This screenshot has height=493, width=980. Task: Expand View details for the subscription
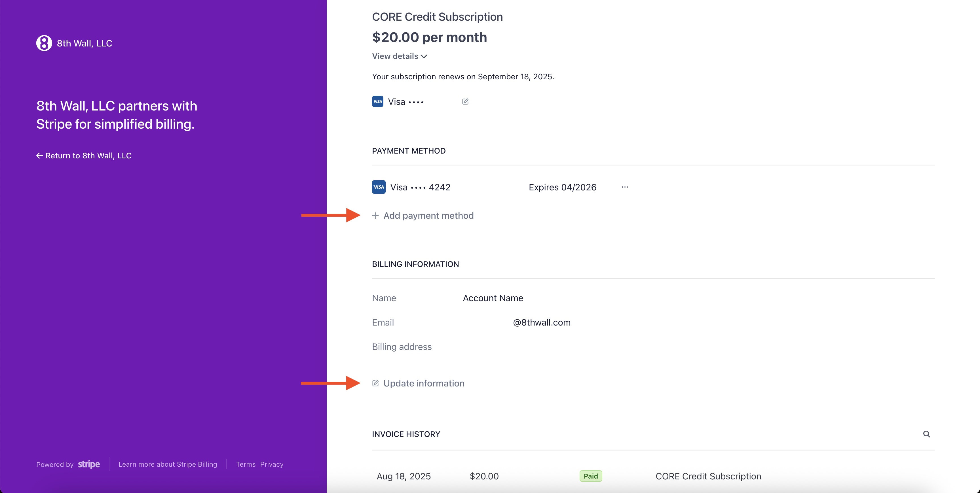(x=399, y=56)
